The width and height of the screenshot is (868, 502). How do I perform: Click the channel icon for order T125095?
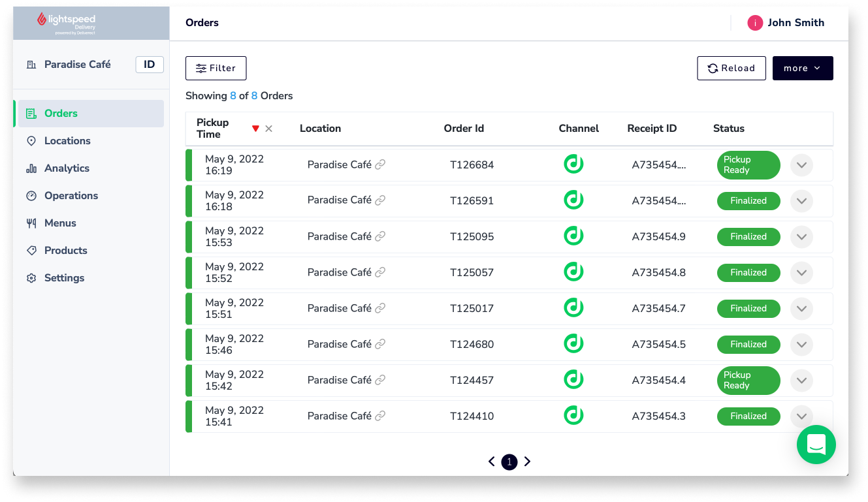coord(573,236)
